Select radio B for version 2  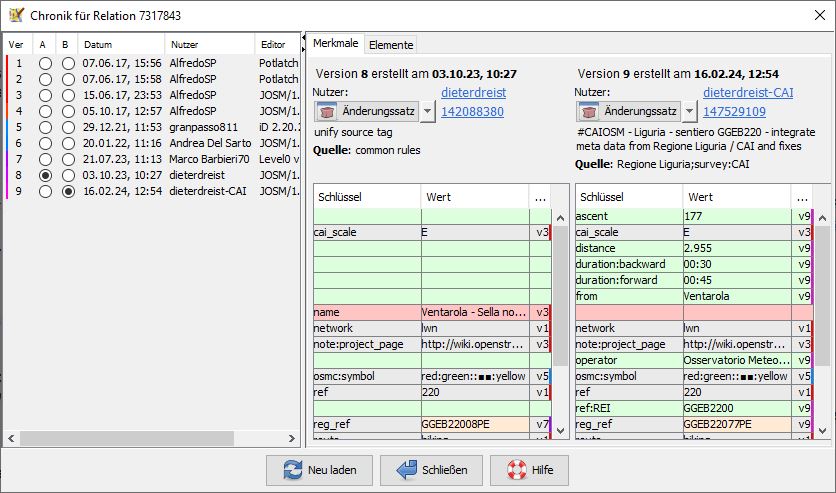pos(68,79)
